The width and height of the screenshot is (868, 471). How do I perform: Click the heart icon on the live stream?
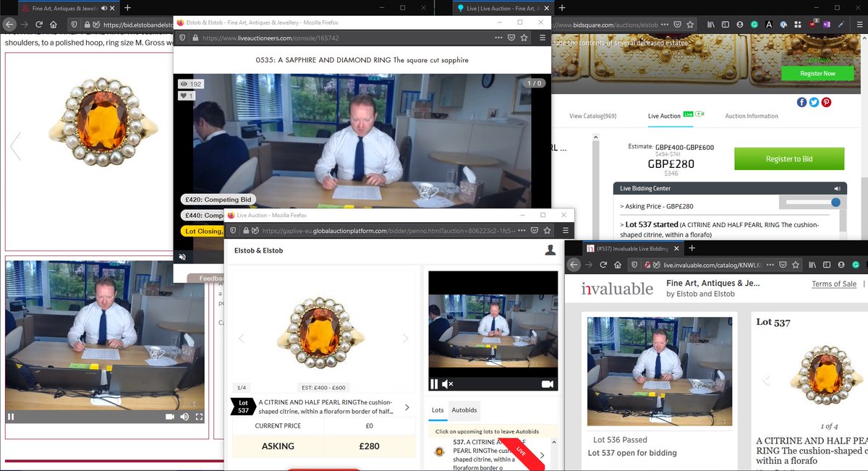tap(184, 96)
